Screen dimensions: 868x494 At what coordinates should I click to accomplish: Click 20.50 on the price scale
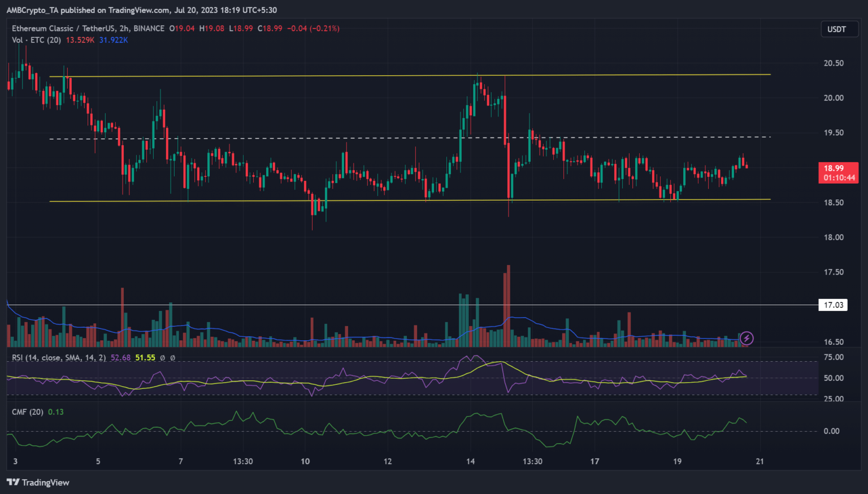[x=833, y=63]
